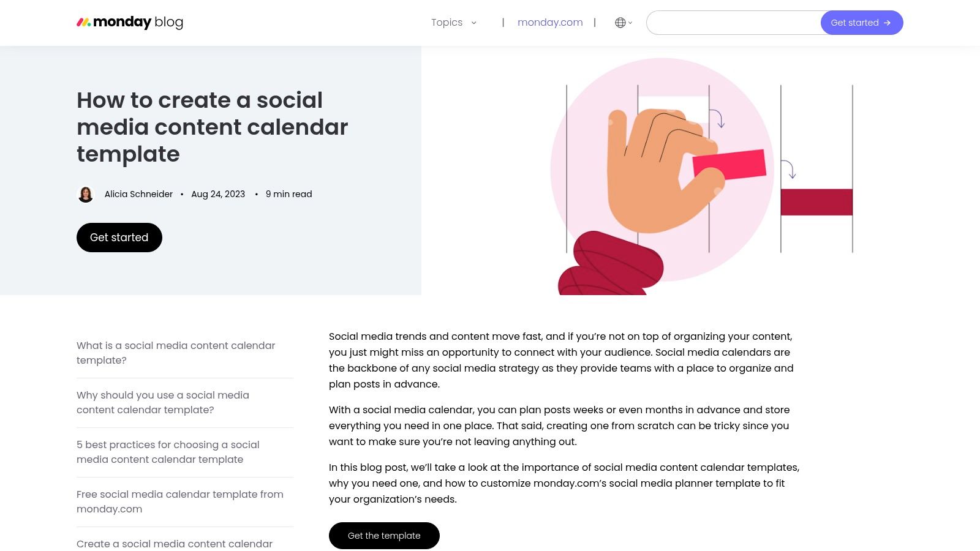980x551 pixels.
Task: Open "5 best practices" contents link
Action: (168, 452)
